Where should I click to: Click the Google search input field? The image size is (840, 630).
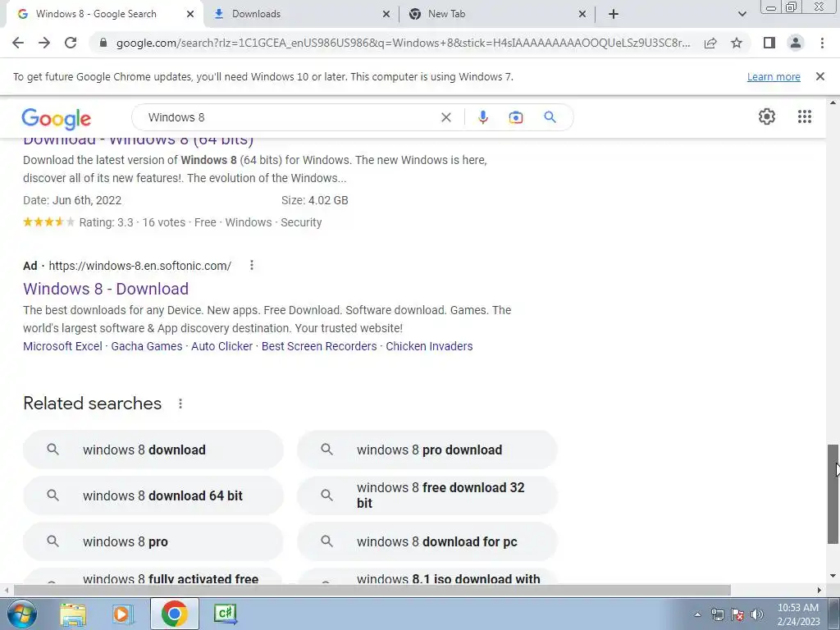coord(290,117)
